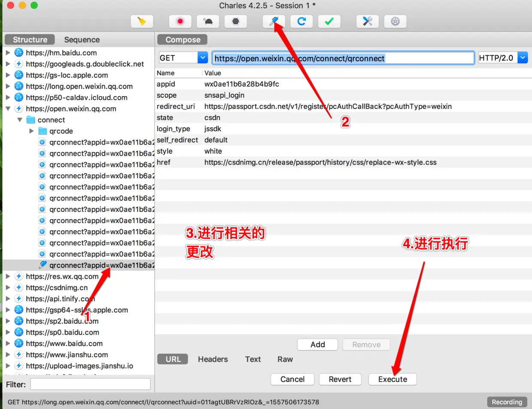Toggle breakpoints with the hexagon icon
Image resolution: width=532 pixels, height=409 pixels.
coord(236,21)
